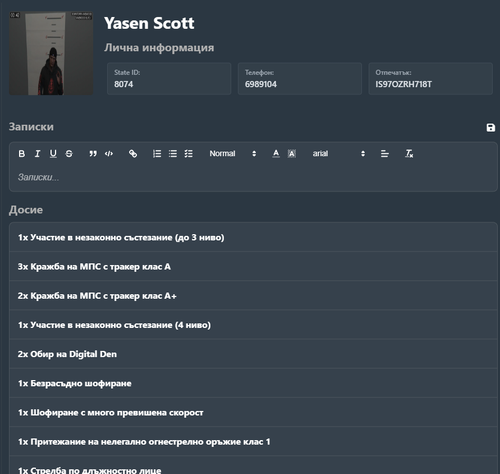Image resolution: width=500 pixels, height=474 pixels.
Task: Select the name Yasen Scott heading
Action: [149, 23]
